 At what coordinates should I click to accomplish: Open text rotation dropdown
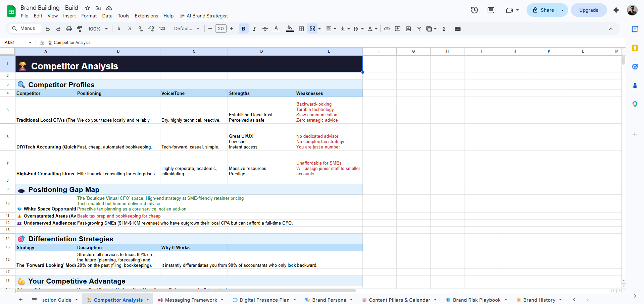(x=373, y=29)
